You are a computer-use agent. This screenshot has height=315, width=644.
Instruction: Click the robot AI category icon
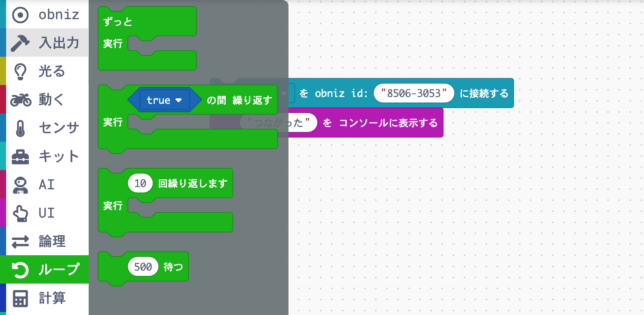pos(20,185)
